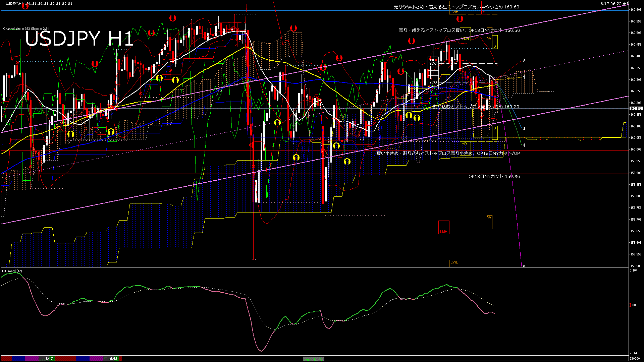Click the lowest yellow buy arrow on chart
Image resolution: width=644 pixels, height=362 pixels.
tap(347, 162)
